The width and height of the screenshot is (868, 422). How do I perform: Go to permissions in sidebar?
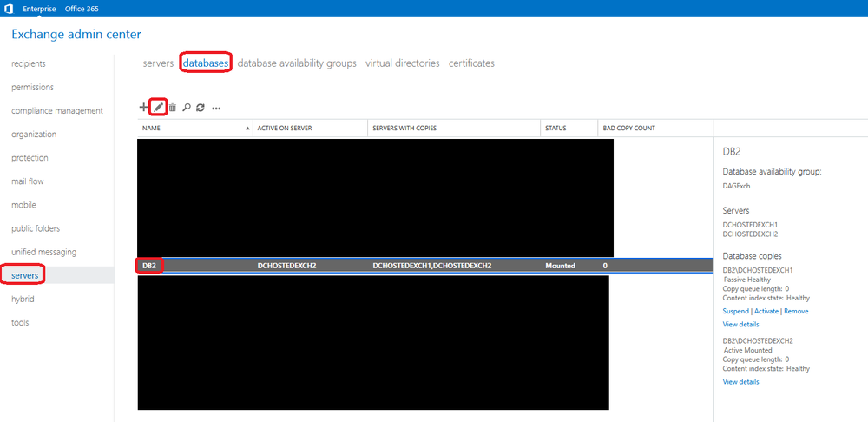(33, 87)
